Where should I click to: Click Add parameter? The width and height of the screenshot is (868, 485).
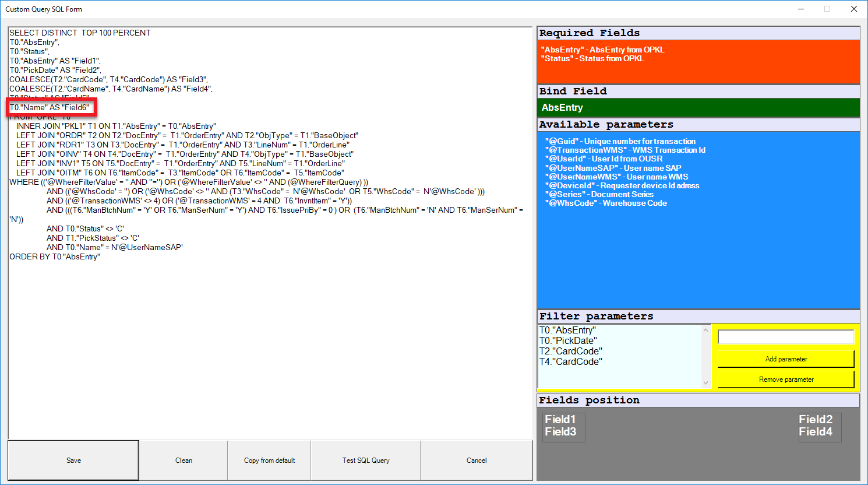(785, 359)
